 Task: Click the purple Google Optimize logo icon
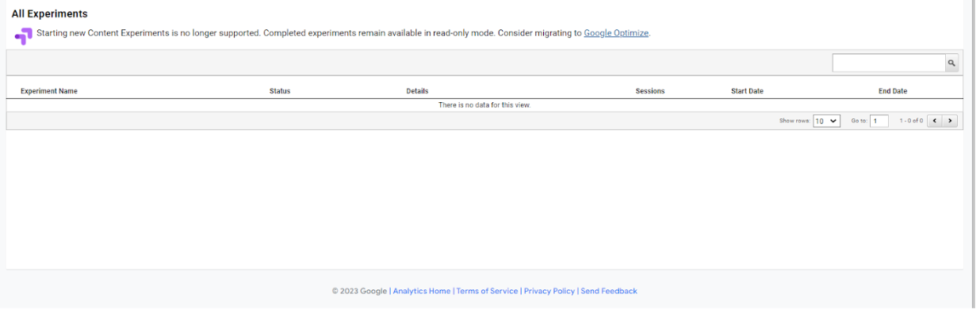tap(24, 36)
